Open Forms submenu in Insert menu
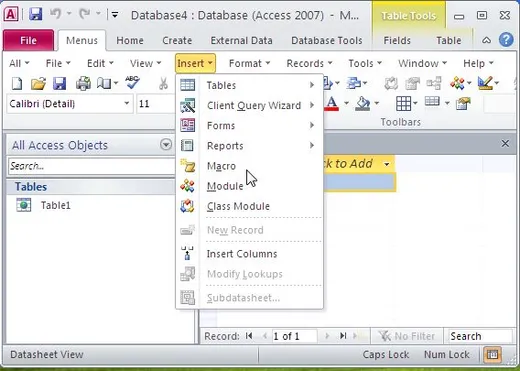This screenshot has width=520, height=371. click(249, 126)
